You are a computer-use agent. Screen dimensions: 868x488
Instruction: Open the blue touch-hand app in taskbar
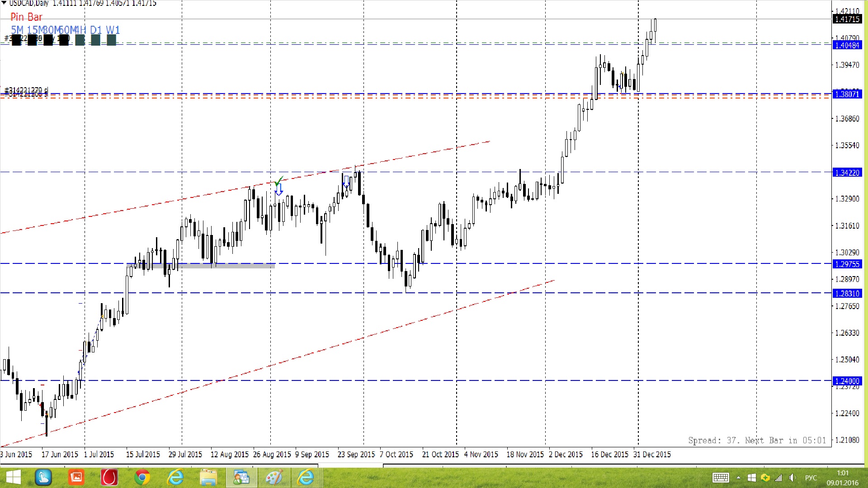(43, 478)
